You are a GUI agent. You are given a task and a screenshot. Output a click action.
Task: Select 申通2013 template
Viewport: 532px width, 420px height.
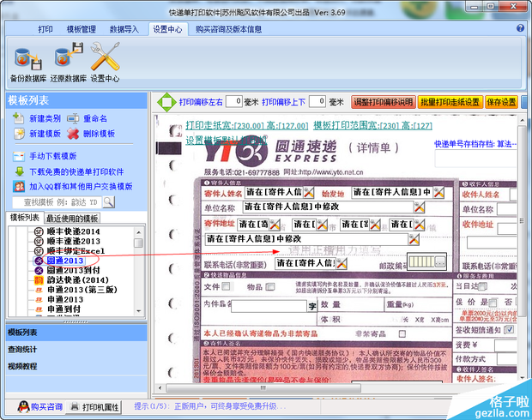(65, 299)
